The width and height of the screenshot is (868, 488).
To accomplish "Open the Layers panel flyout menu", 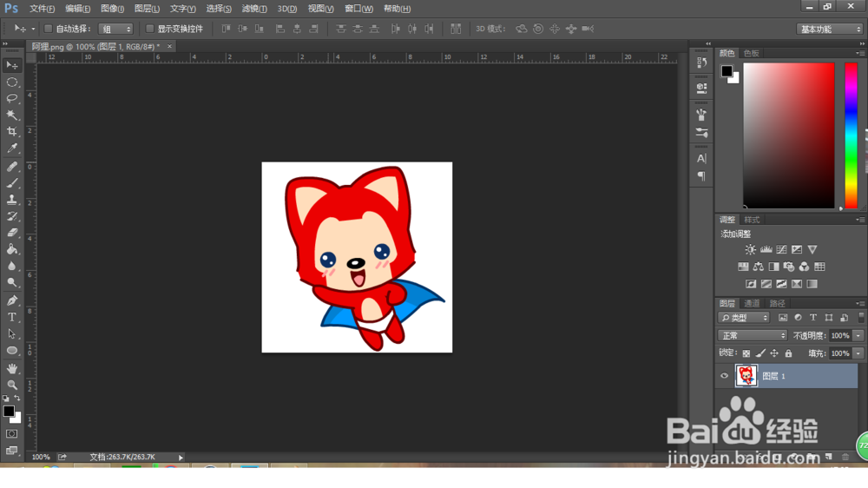I will click(860, 304).
